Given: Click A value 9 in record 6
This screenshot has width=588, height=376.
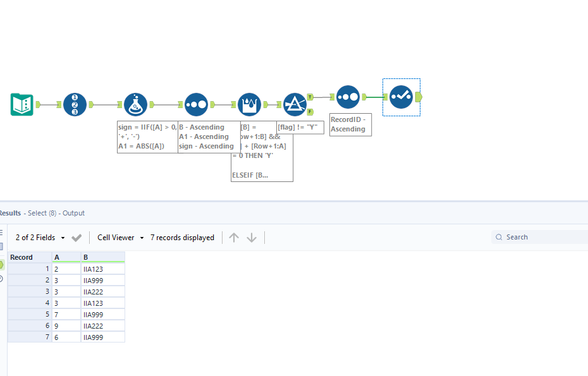Looking at the screenshot, I should [66, 326].
